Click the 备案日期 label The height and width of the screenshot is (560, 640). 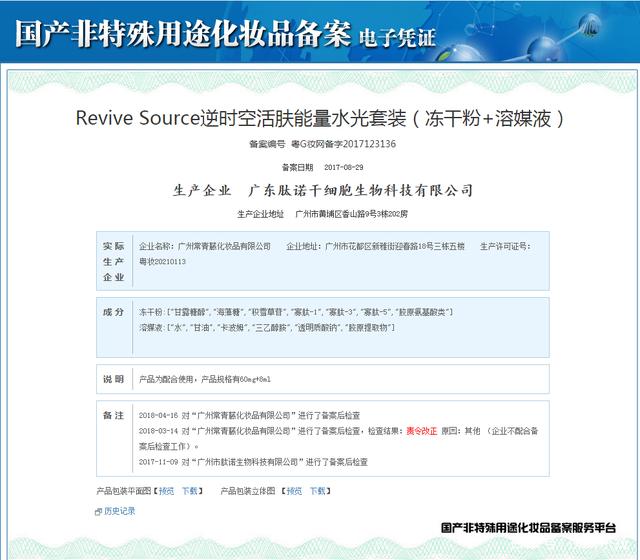[x=298, y=167]
